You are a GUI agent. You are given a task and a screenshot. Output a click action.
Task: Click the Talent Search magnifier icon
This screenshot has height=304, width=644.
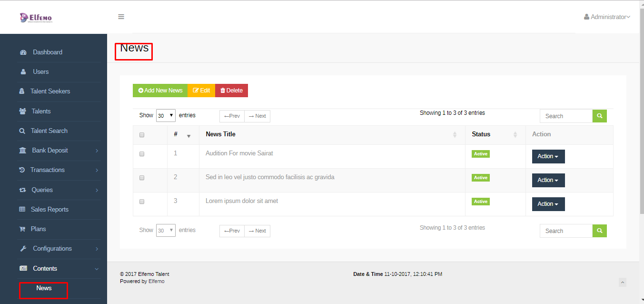[22, 131]
